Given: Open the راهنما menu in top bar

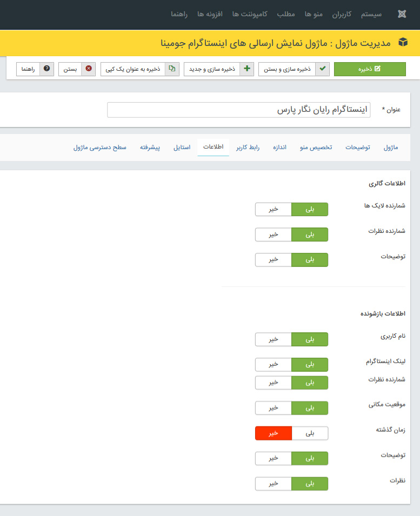Looking at the screenshot, I should [x=179, y=15].
